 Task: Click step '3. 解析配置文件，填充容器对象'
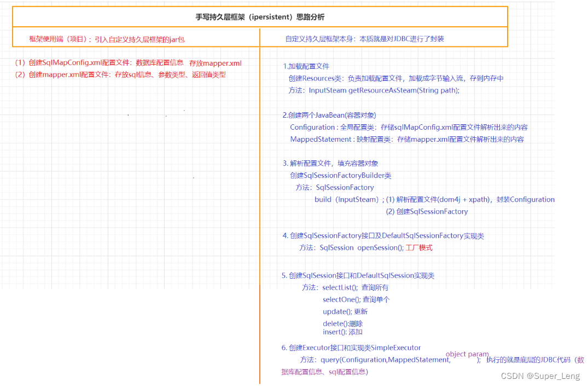pos(330,163)
